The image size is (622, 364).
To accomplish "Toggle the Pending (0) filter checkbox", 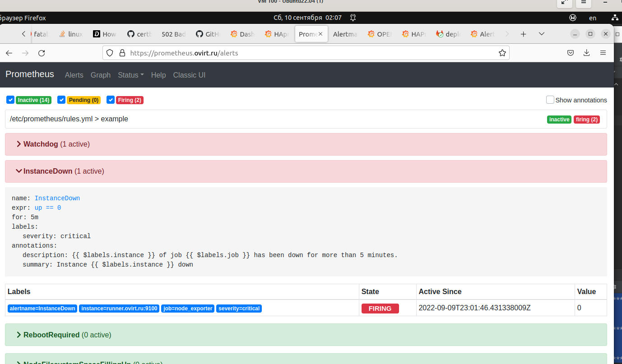I will tap(61, 100).
